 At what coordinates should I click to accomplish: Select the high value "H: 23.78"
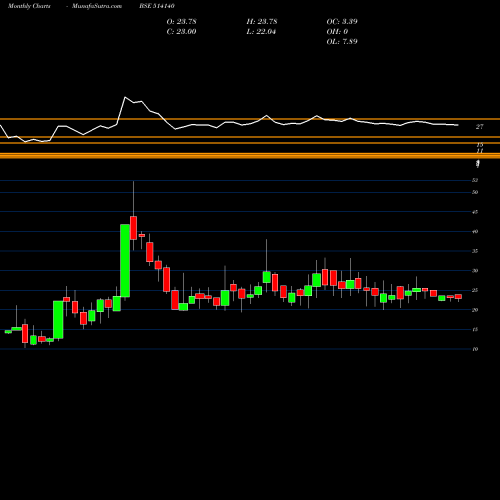262,22
